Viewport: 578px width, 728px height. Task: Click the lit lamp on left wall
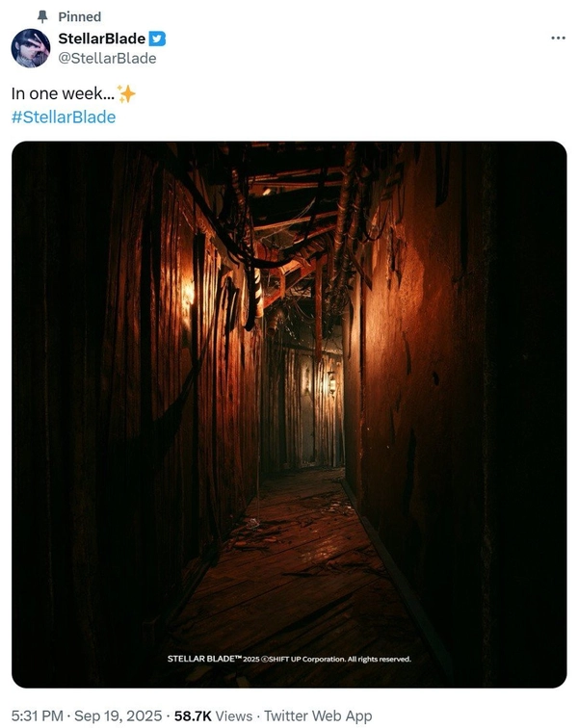click(x=188, y=298)
